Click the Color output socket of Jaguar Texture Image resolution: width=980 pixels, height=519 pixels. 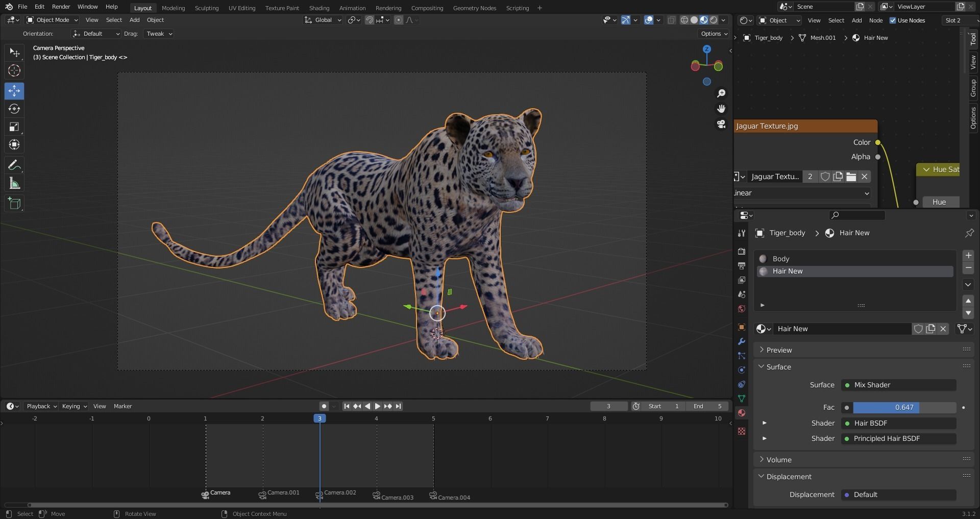[x=878, y=142]
